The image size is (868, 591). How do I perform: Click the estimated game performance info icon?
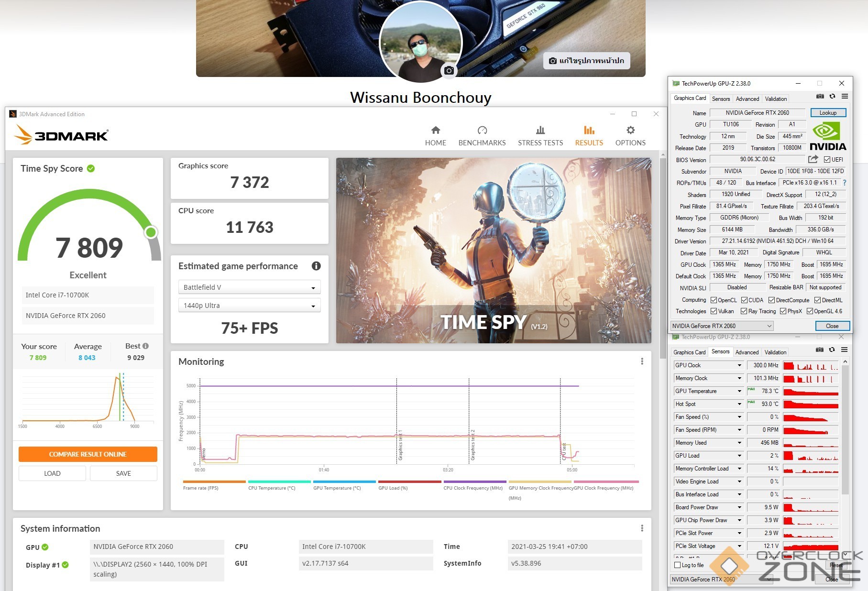click(316, 266)
